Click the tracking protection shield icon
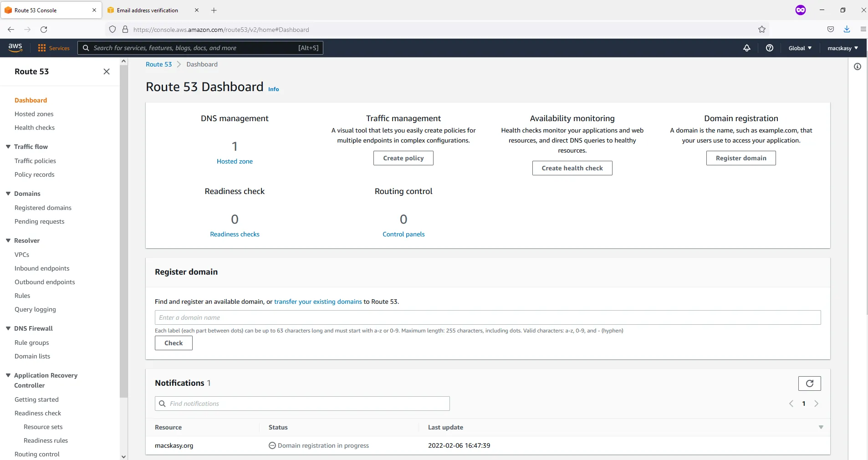The image size is (868, 460). [112, 30]
